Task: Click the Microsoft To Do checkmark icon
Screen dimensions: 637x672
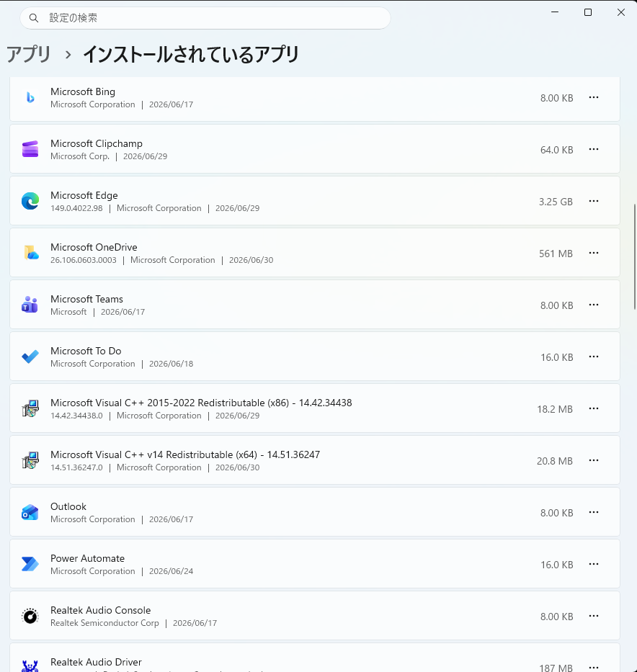Action: 30,357
